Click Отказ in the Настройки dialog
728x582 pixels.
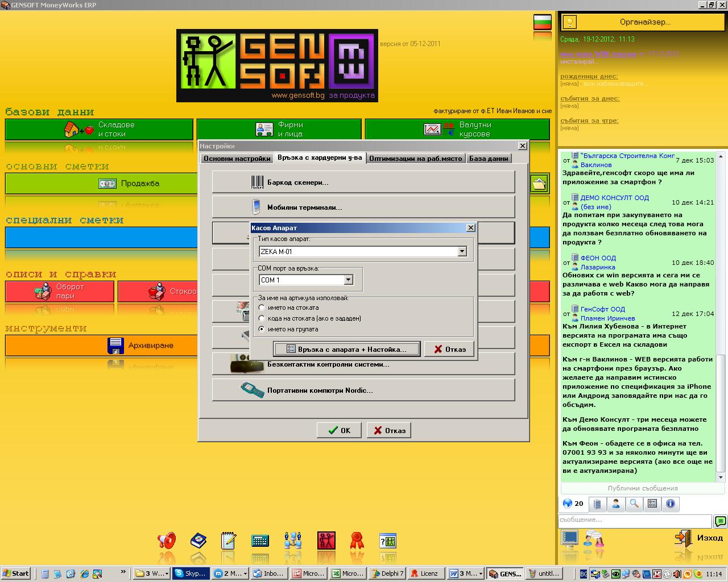pyautogui.click(x=389, y=430)
